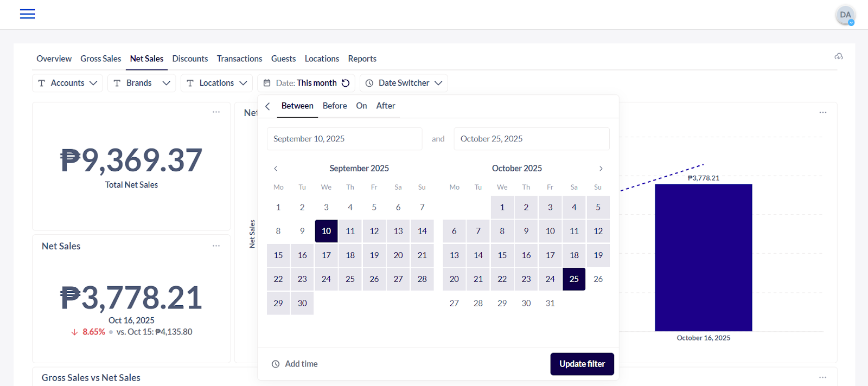Go to previous month in calendar
Screen dimensions: 868x386
click(x=276, y=169)
